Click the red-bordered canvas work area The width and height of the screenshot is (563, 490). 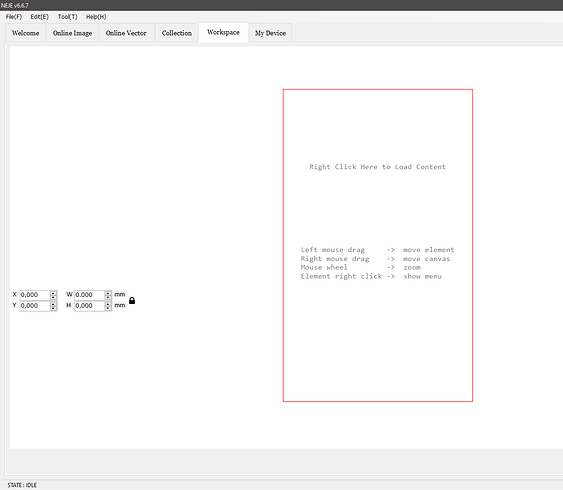click(x=378, y=245)
